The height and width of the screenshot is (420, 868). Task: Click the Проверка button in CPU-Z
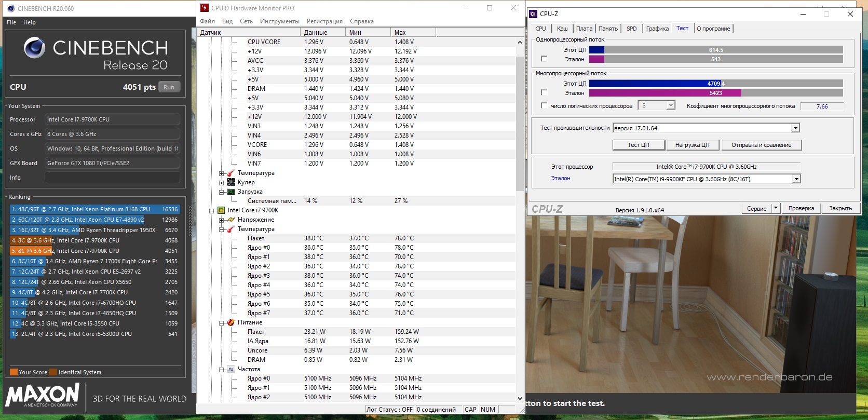pyautogui.click(x=801, y=208)
